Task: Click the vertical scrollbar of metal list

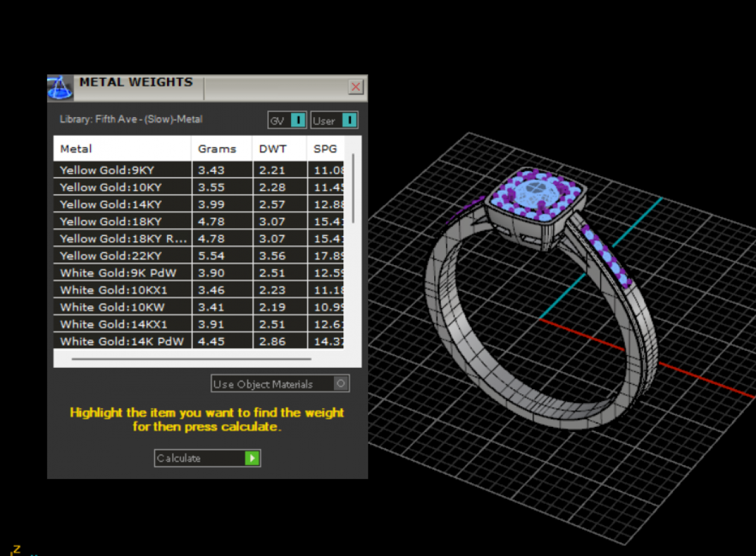Action: [x=353, y=189]
